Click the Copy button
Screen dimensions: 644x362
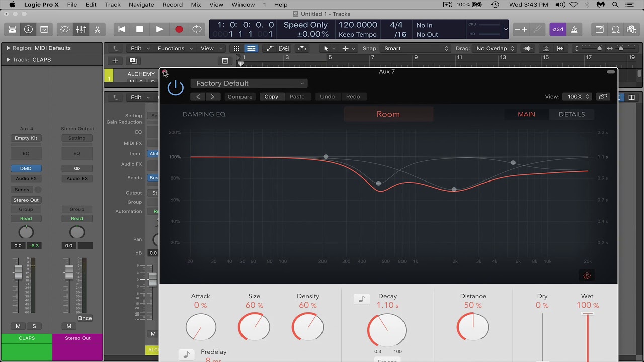coord(271,97)
